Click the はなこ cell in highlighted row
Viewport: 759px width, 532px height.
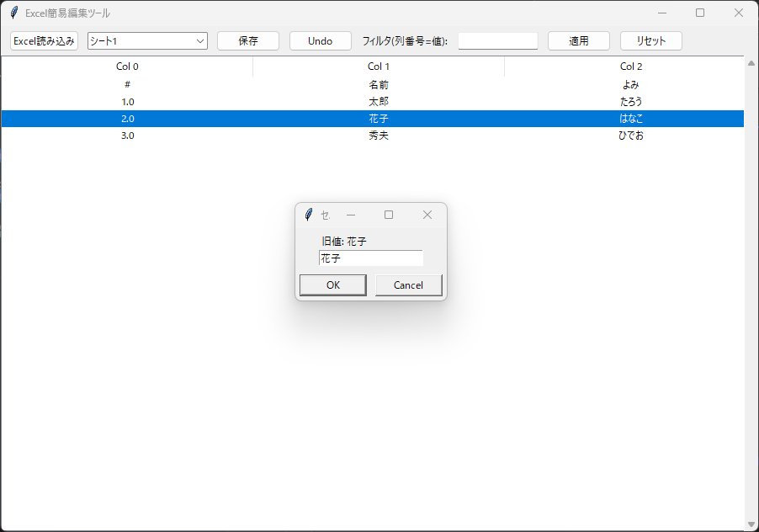[x=631, y=119]
